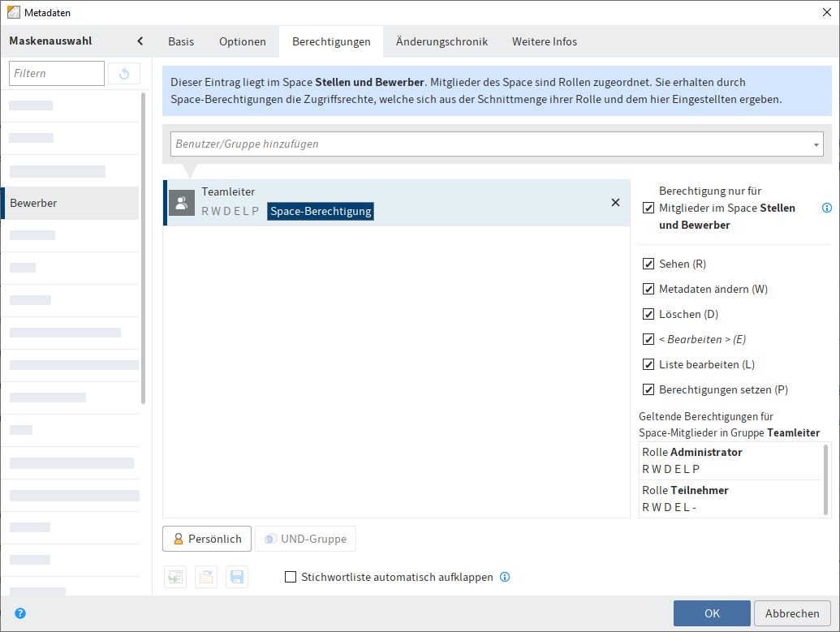The width and height of the screenshot is (840, 632).
Task: Switch to the Änderungschronik tab
Action: (x=442, y=41)
